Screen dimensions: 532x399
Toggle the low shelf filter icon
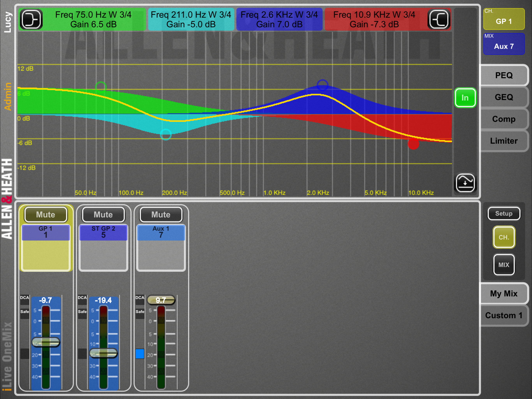point(31,19)
